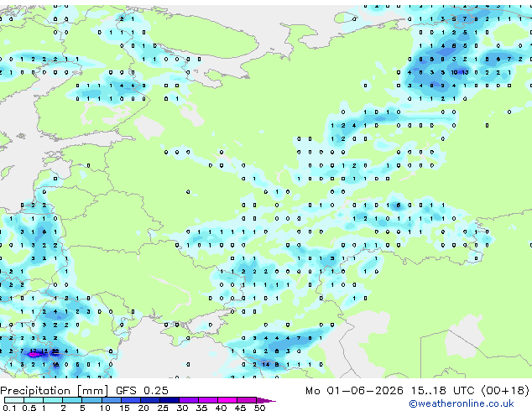Viewport: 532px width, 411px height.
Task: Click the legend label 50
Action: pyautogui.click(x=259, y=408)
